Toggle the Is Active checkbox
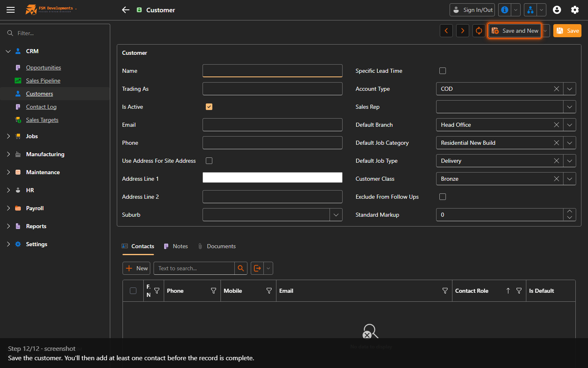 (209, 107)
